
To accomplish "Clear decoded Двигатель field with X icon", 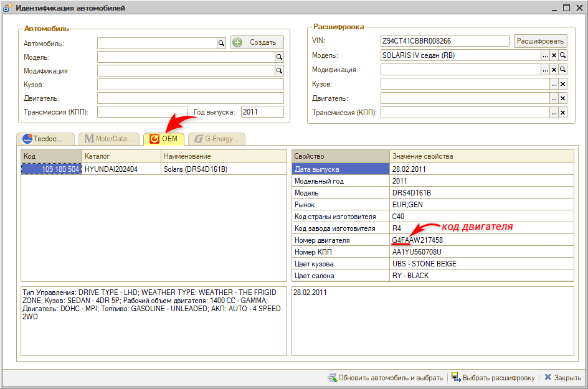I will [x=562, y=98].
